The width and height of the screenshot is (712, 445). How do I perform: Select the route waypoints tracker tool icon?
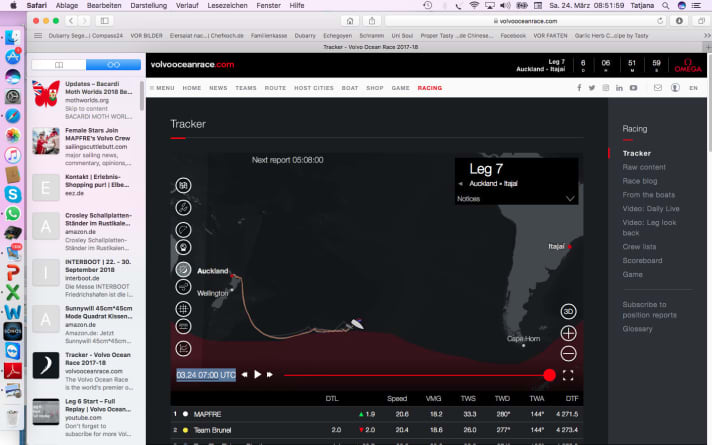point(183,208)
